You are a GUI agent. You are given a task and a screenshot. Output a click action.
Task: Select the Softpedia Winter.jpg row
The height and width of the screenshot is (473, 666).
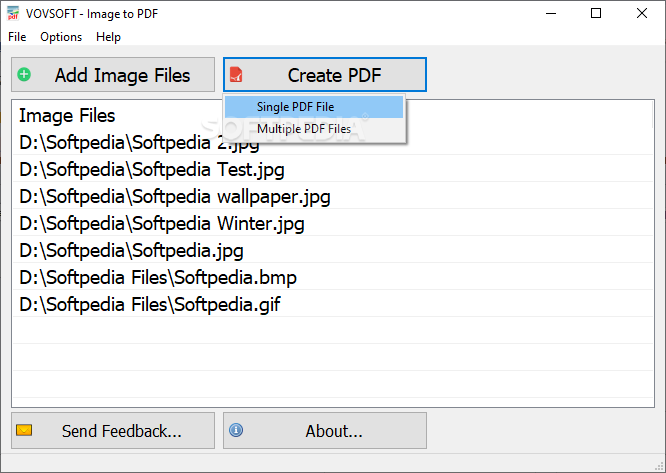(x=333, y=223)
